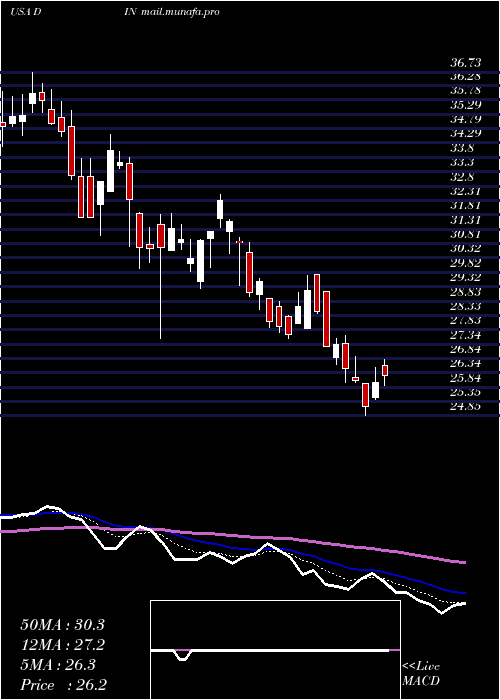Click the 32.31 price axis label
The width and height of the screenshot is (500, 700).
[x=465, y=191]
